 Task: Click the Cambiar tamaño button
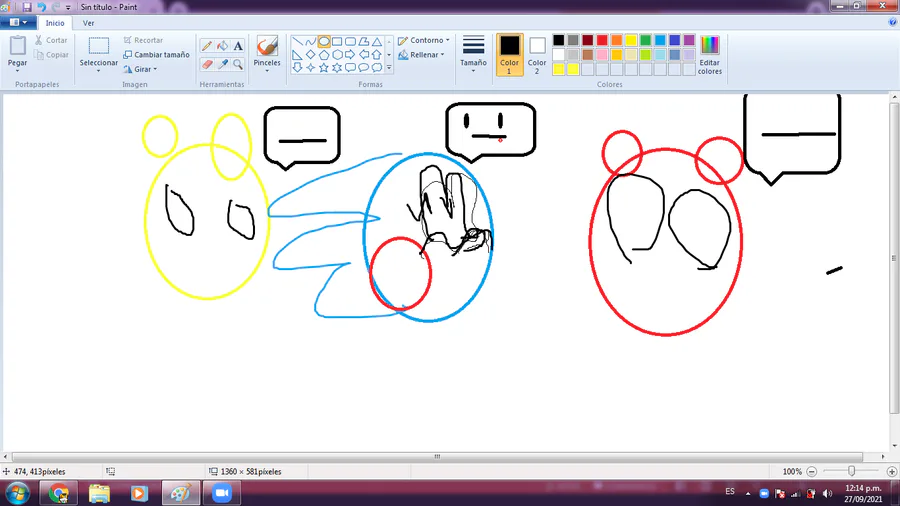[x=156, y=55]
